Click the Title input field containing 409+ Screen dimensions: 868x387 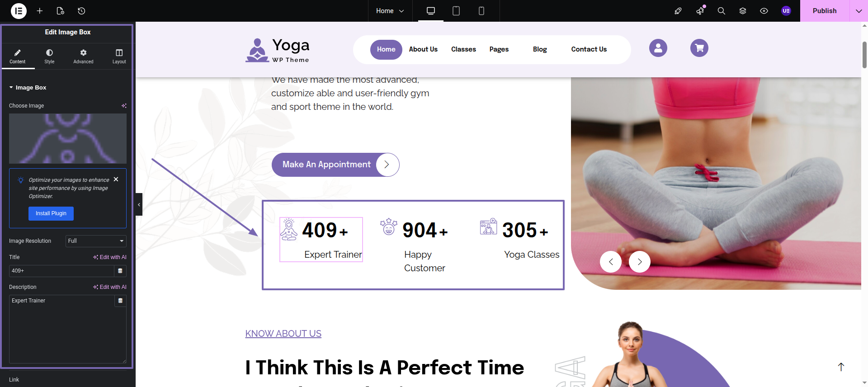[61, 271]
